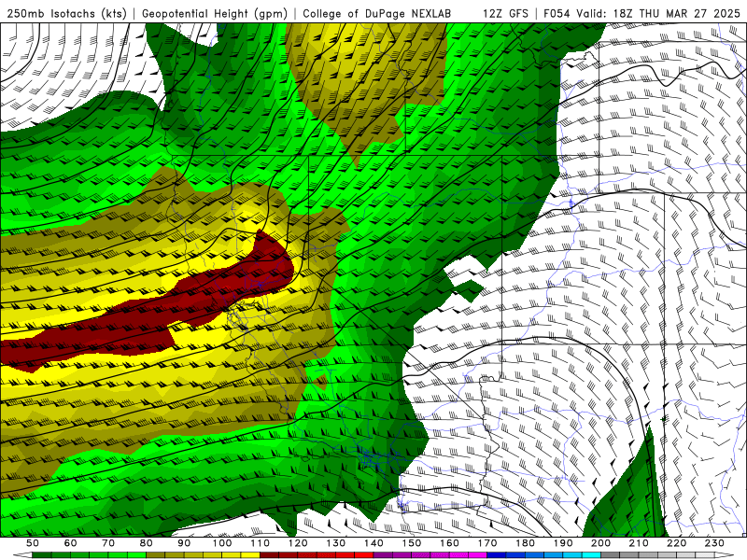The height and width of the screenshot is (560, 747).
Task: Select the lightest gray swatch below 230
Action: 705,555
